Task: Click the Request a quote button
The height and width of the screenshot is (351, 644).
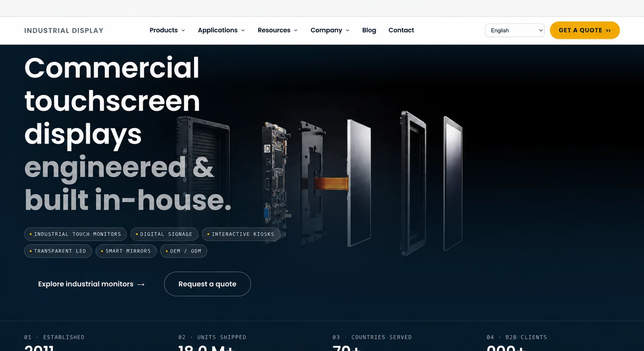Action: [207, 284]
